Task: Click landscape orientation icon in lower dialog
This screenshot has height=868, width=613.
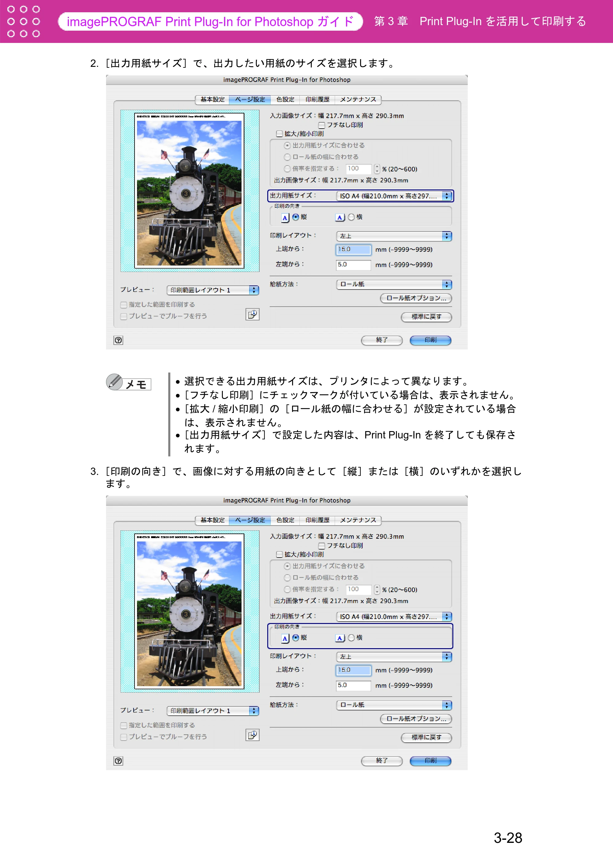Action: click(340, 638)
